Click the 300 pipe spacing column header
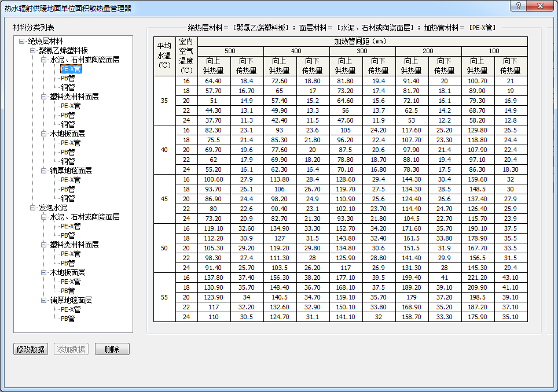The image size is (558, 392). (x=362, y=51)
